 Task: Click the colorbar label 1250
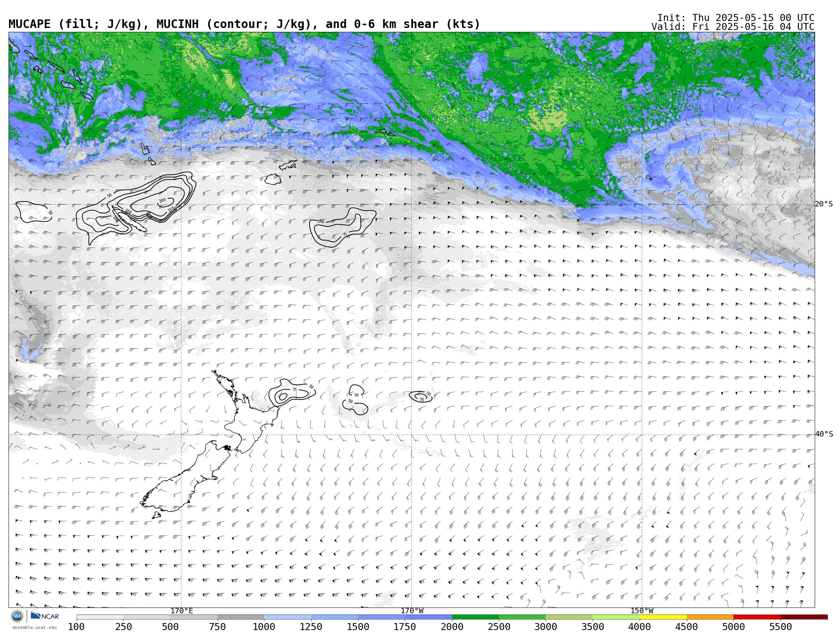[311, 627]
